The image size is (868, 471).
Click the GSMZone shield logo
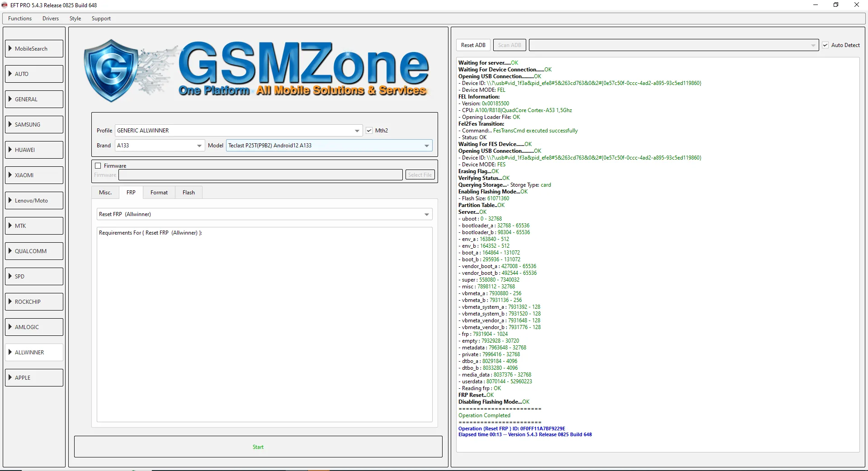point(111,70)
